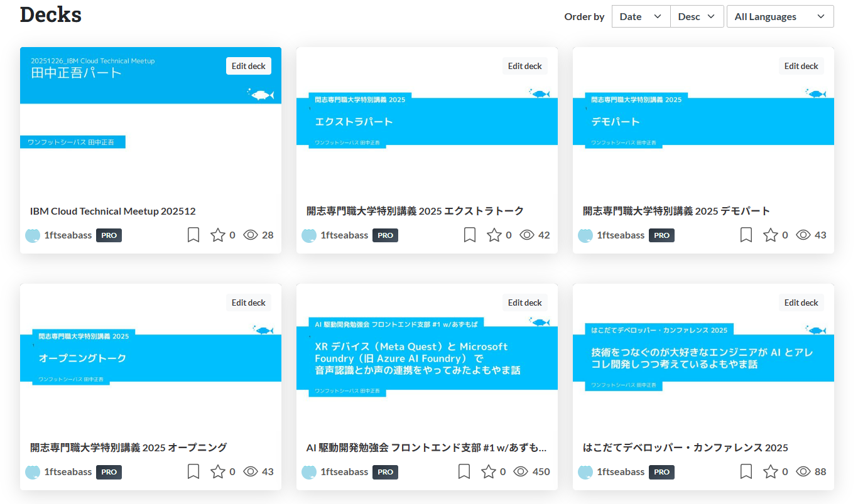Open the Desc sort direction dropdown
The height and width of the screenshot is (504, 858).
(x=697, y=17)
